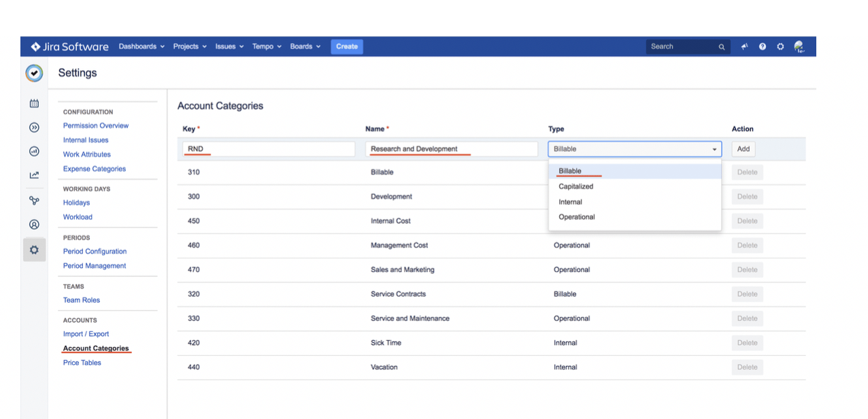Choose Billable in the Type list
This screenshot has height=419, width=868.
(x=635, y=171)
